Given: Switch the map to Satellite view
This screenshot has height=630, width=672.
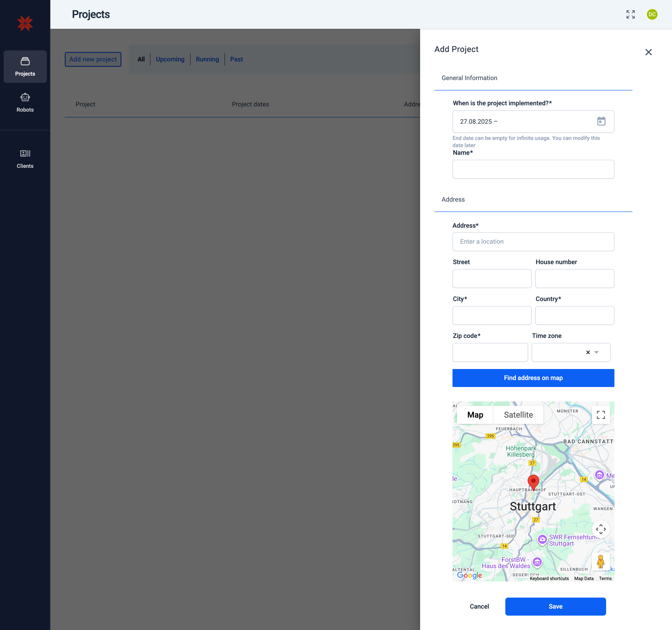Looking at the screenshot, I should click(x=518, y=414).
